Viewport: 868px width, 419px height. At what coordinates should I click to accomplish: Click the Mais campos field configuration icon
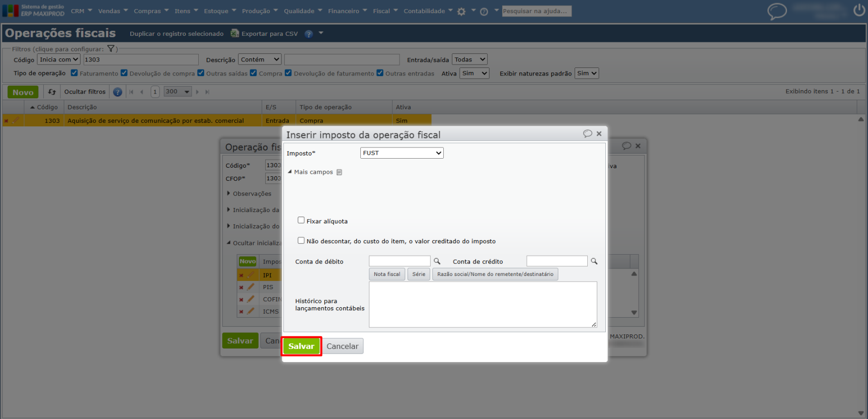(339, 172)
